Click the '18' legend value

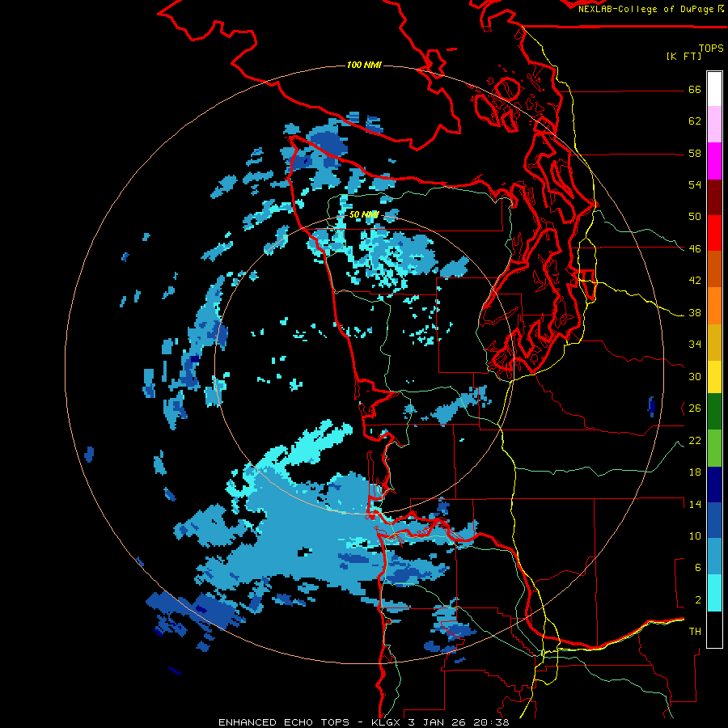(x=695, y=472)
